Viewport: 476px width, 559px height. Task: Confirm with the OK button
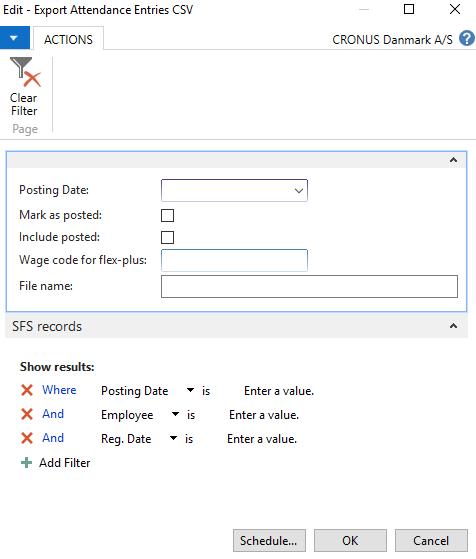coord(350,540)
